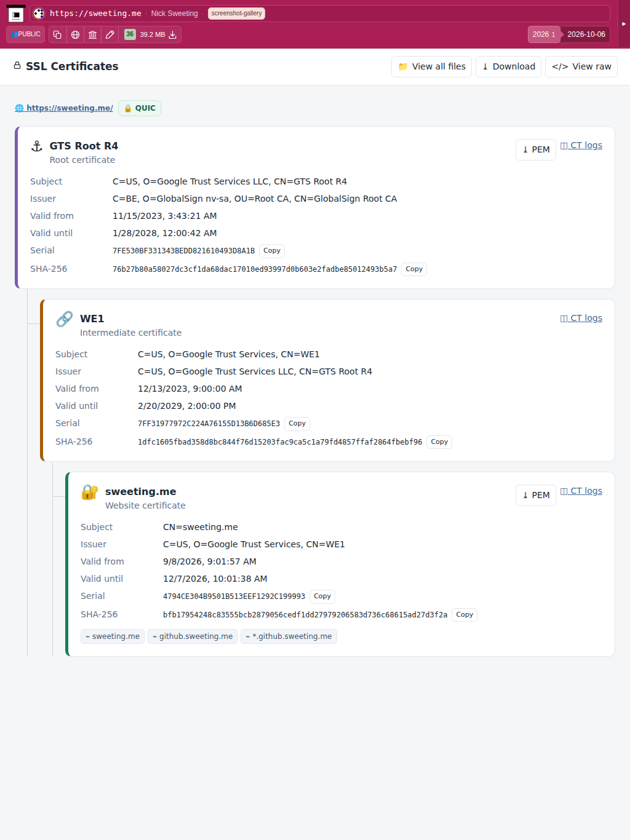
Task: Click the serial value 7FF31977972C224A76155D13B6D685E3
Action: point(209,424)
